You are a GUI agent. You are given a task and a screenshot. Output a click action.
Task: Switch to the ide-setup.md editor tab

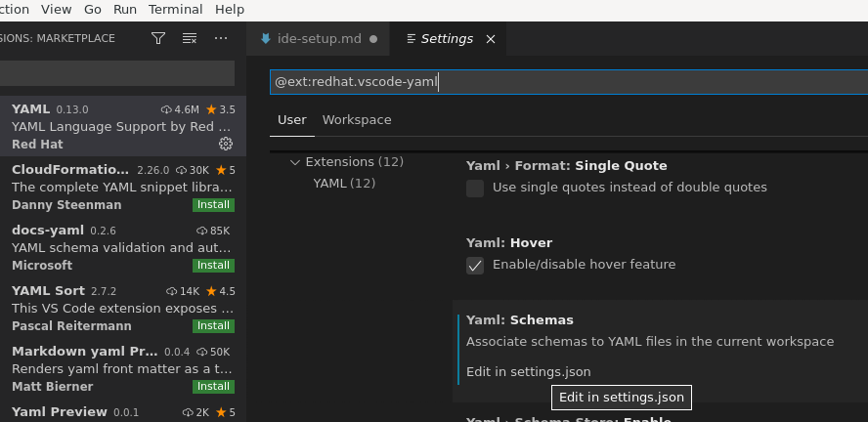pos(319,39)
